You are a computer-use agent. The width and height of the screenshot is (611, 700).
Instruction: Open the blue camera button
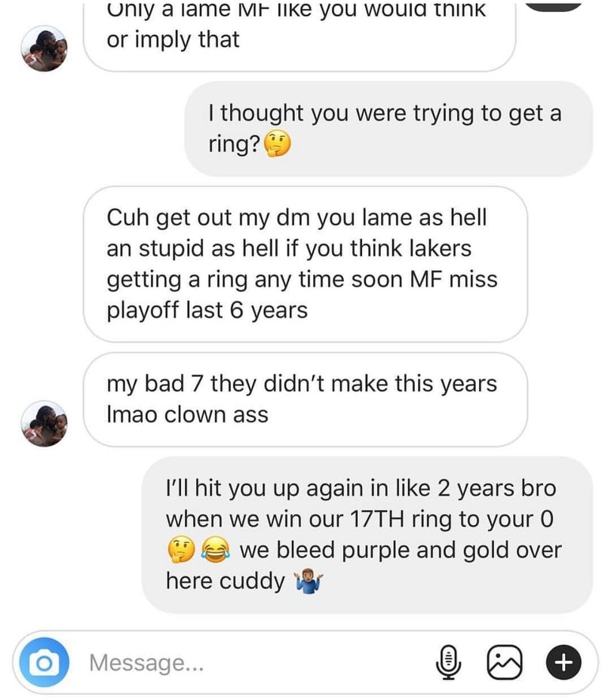[45, 662]
